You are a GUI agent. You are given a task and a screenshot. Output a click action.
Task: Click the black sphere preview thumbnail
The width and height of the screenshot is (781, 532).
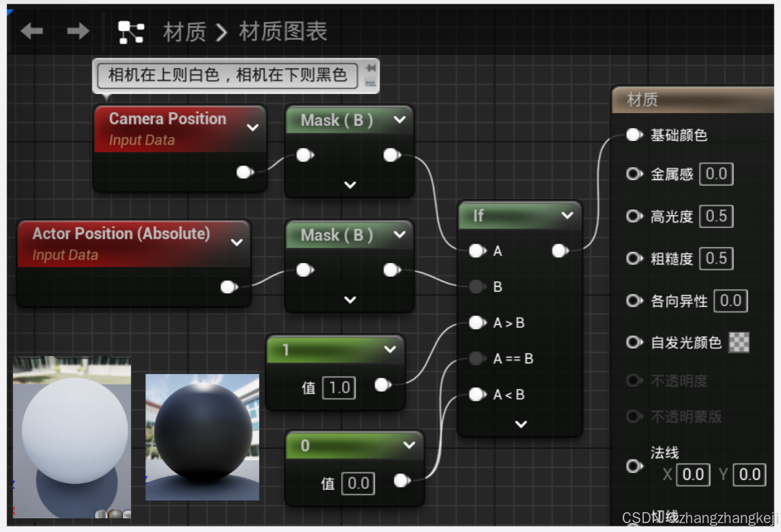[x=202, y=437]
